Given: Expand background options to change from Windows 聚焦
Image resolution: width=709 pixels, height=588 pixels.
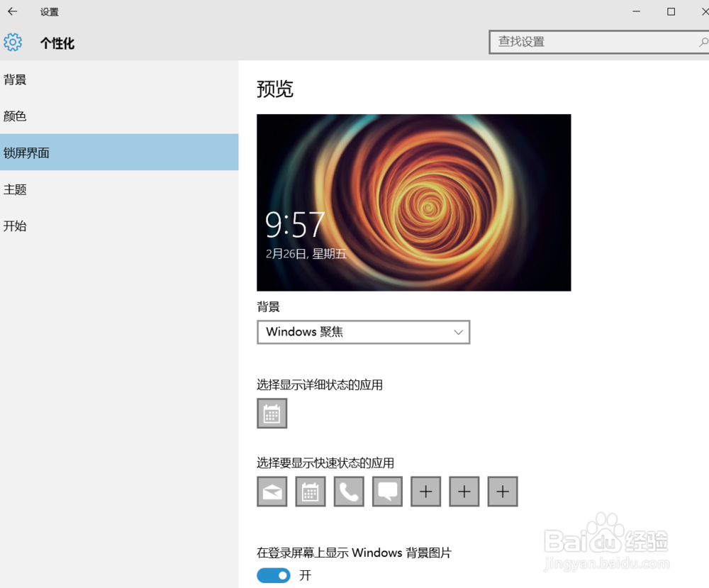Looking at the screenshot, I should (x=364, y=332).
